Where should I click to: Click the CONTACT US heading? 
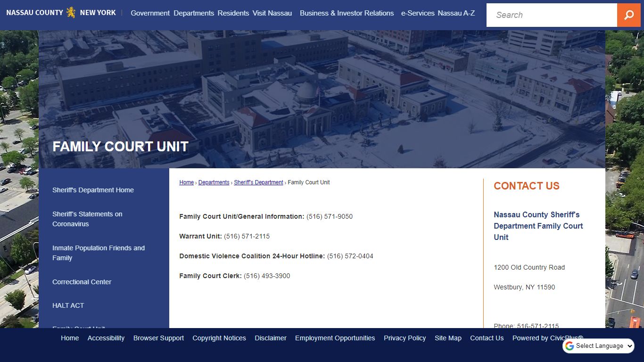point(527,186)
